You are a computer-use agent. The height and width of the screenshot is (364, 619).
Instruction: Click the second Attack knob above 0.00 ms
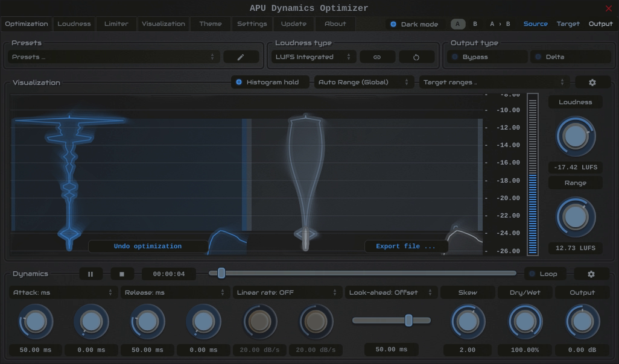[x=91, y=322]
